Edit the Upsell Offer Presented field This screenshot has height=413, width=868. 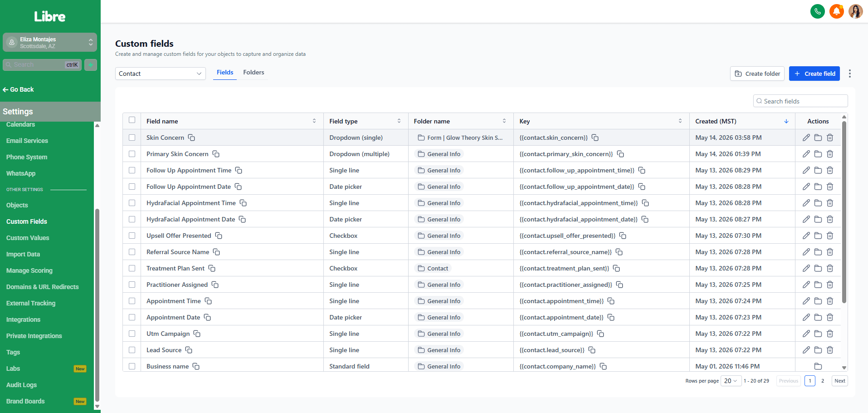pos(806,236)
